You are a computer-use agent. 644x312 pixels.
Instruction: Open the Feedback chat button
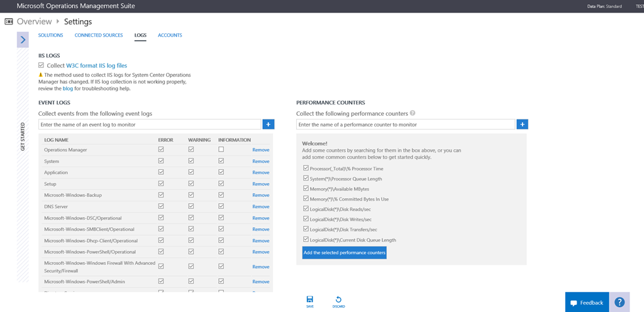(x=587, y=303)
